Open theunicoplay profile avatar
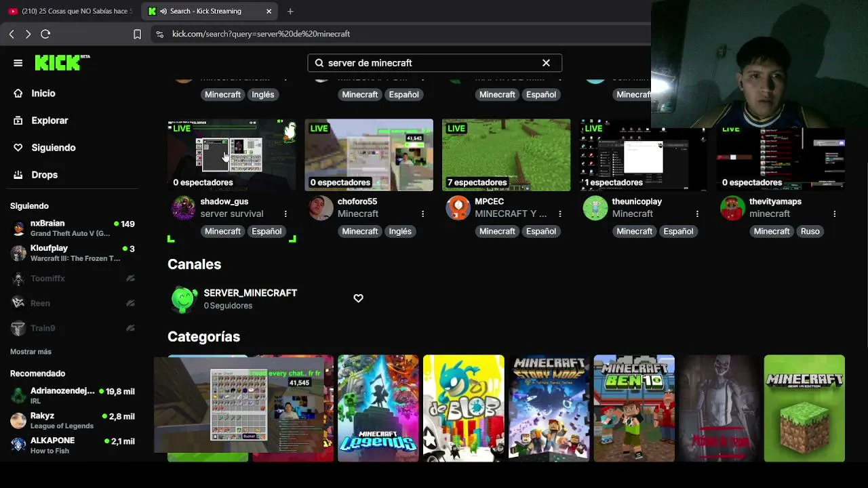This screenshot has height=488, width=868. pos(595,208)
